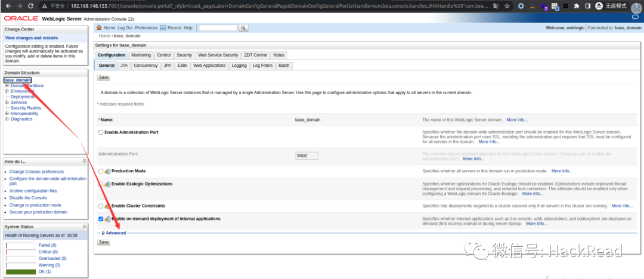Click the browser address bar URL
Image resolution: width=644 pixels, height=279 pixels.
[279, 6]
